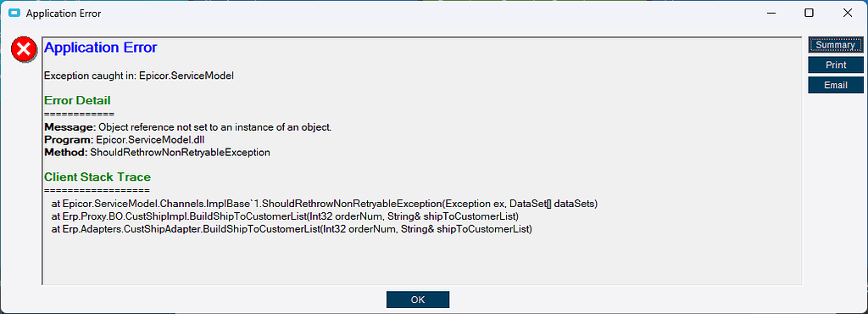Dismiss the dialog with OK
Viewport: 868px width, 314px height.
(x=418, y=300)
